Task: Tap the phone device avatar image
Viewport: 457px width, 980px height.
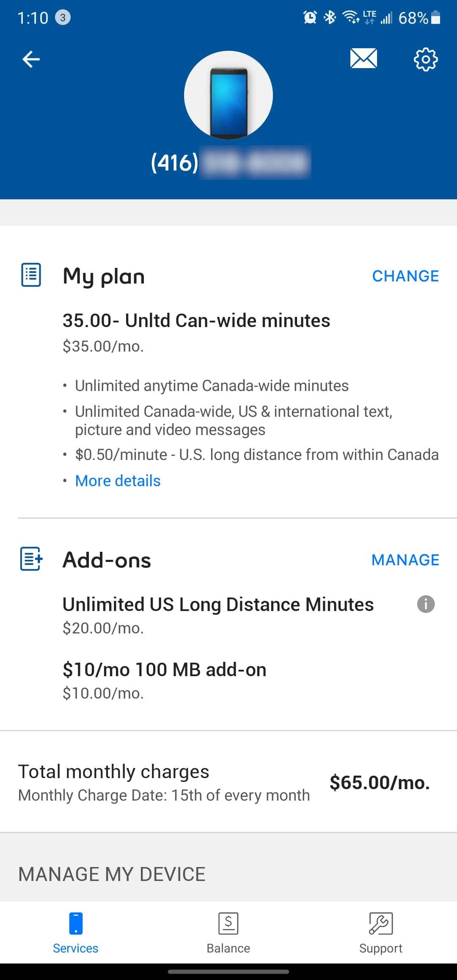Action: pyautogui.click(x=228, y=95)
